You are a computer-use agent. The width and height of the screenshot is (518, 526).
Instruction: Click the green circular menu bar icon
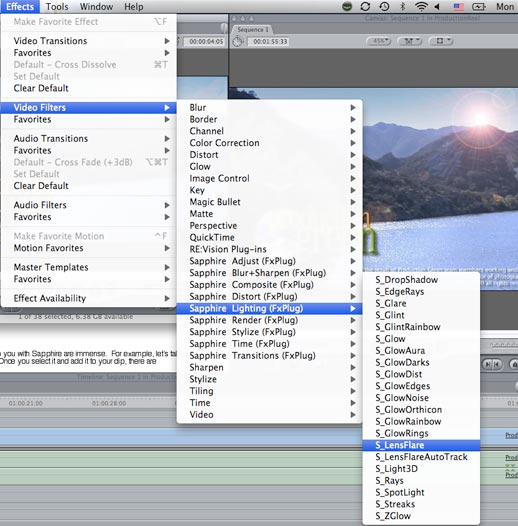click(347, 6)
